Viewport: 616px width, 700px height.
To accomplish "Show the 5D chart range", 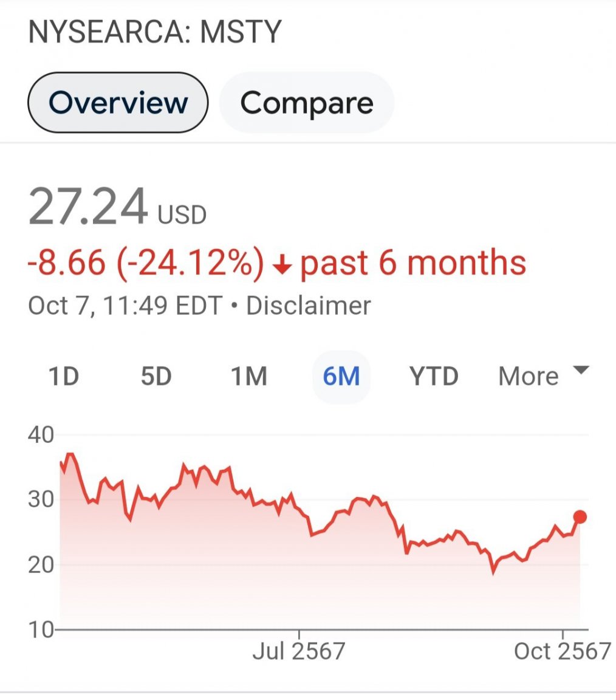I will pyautogui.click(x=156, y=376).
